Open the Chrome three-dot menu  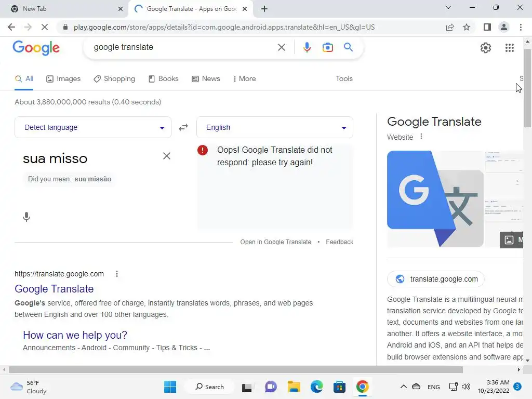521,27
